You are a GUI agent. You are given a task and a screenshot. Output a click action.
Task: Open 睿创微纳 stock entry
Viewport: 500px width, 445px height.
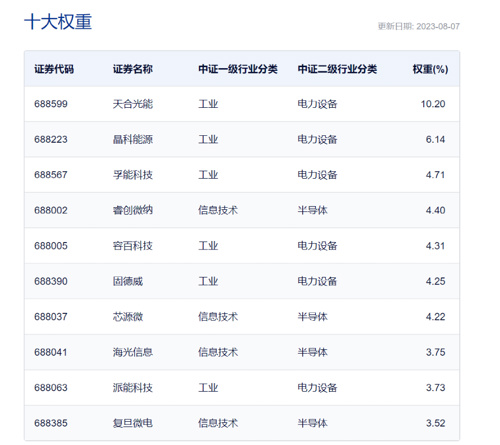133,210
